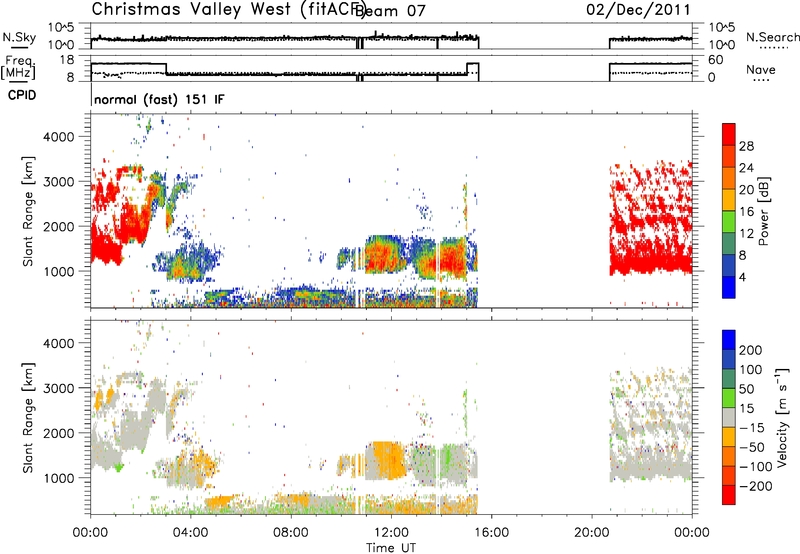Click the Velocity segment between -100 and -200
This screenshot has height=554, width=800.
point(729,475)
